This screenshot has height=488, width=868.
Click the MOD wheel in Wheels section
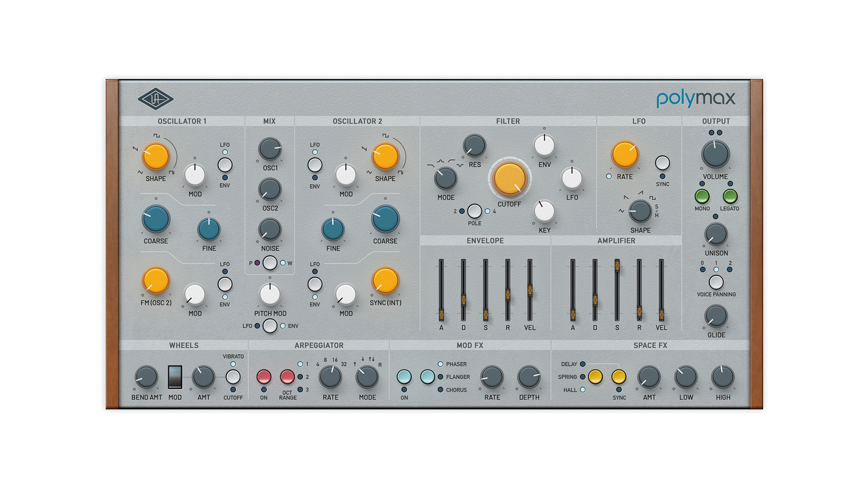(x=175, y=377)
